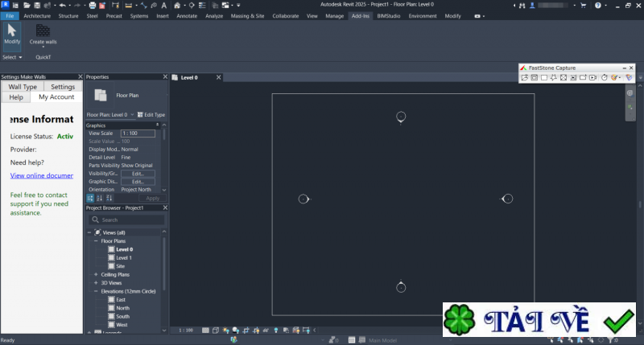Start FastStone screen recorder icon
The image size is (644, 345).
pos(592,78)
